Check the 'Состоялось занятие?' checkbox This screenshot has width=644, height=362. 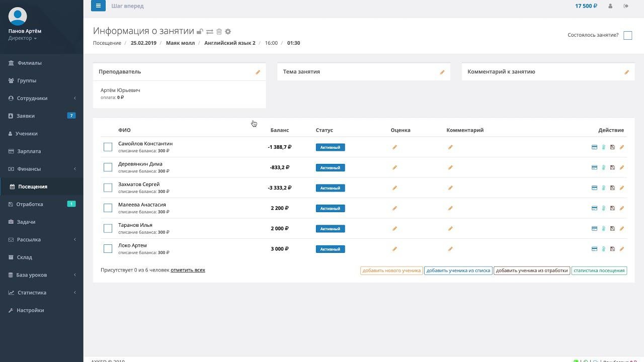(627, 35)
